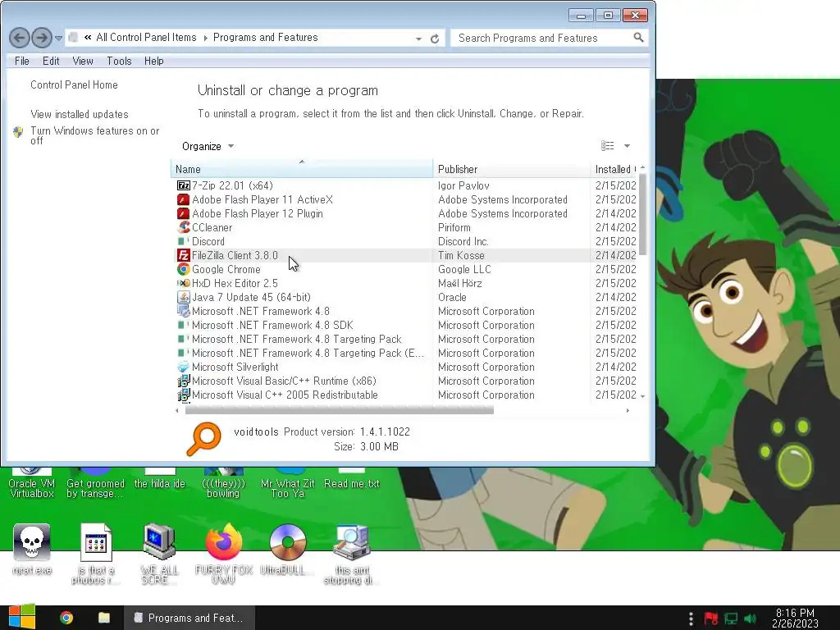Click the Microsoft .NET Framework 4.8 icon
This screenshot has width=840, height=630.
183,311
